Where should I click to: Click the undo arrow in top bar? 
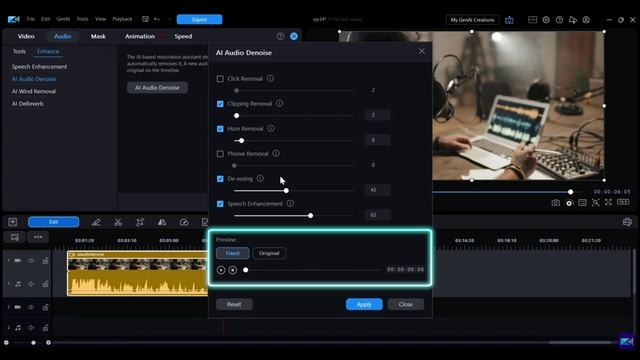tap(157, 19)
